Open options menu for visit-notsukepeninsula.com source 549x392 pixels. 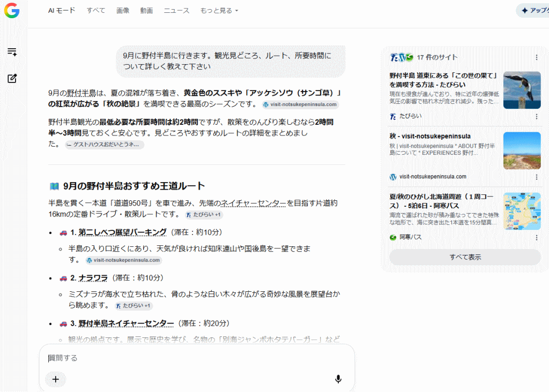click(536, 177)
